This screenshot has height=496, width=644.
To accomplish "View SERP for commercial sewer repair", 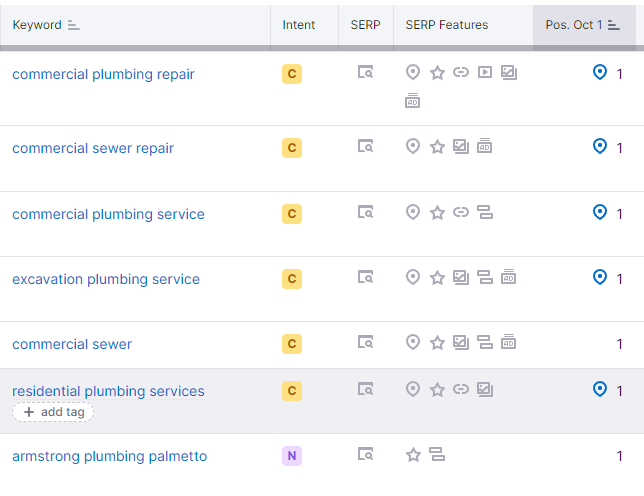I will 365,146.
